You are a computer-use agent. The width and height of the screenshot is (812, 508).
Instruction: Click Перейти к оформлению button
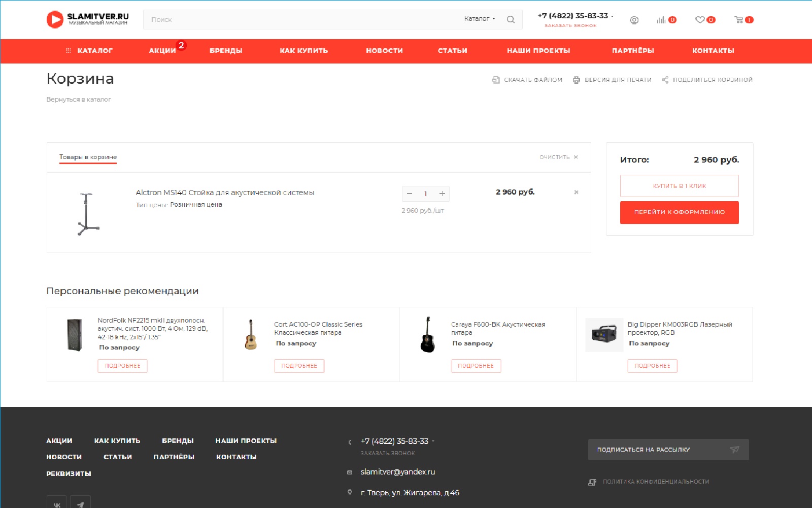point(679,212)
